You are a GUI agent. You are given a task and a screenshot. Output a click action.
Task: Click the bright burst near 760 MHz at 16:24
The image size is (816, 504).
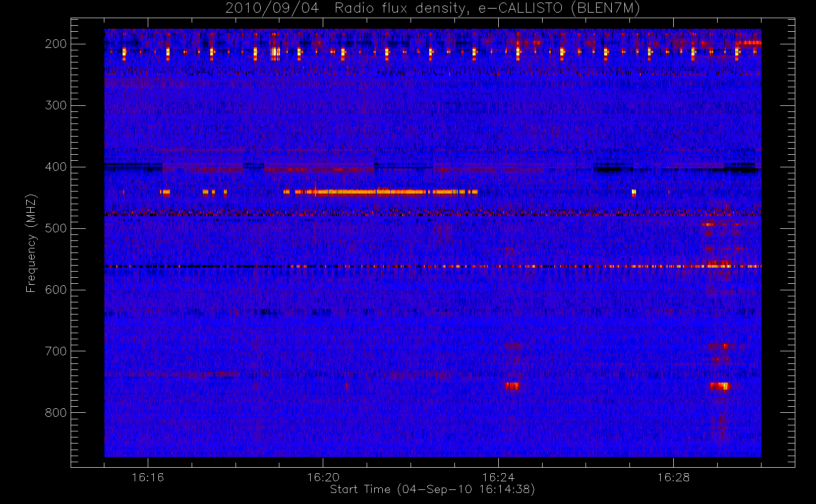tap(512, 386)
